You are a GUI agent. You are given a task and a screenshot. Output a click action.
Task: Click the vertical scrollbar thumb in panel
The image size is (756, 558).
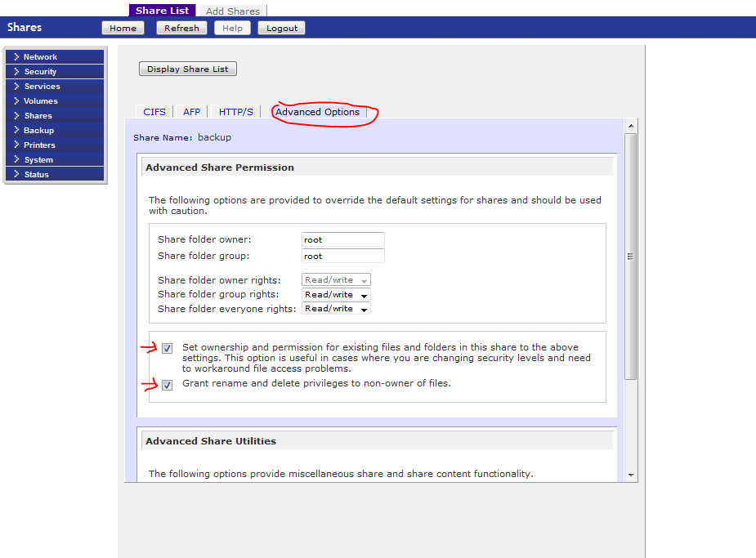630,256
